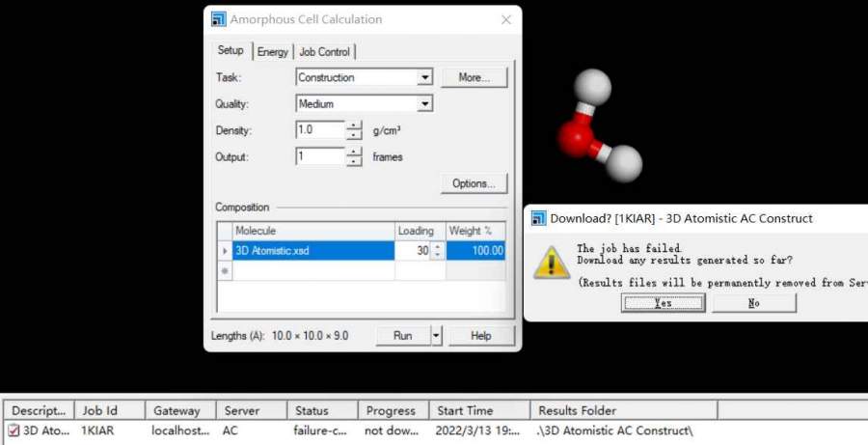The height and width of the screenshot is (445, 868).
Task: Open the dropdown arrow beside Run
Action: point(436,336)
